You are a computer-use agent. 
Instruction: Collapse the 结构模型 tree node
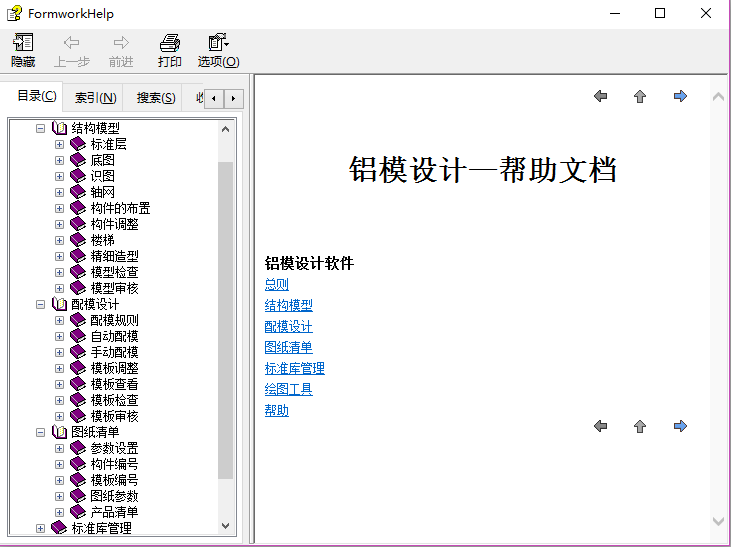click(x=41, y=128)
